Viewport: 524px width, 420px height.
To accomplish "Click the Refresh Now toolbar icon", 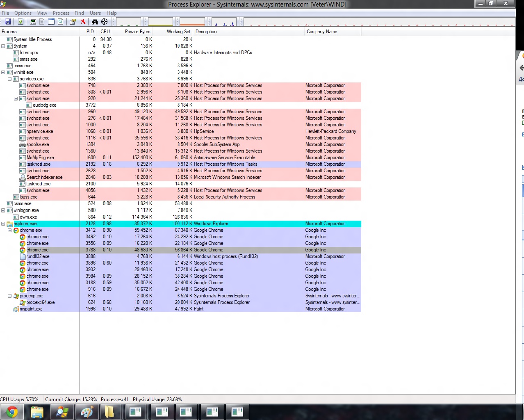I will (x=20, y=22).
